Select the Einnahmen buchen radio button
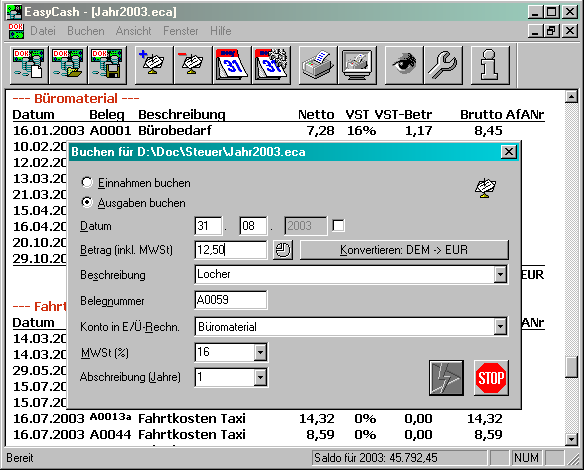The height and width of the screenshot is (470, 584). [87, 182]
